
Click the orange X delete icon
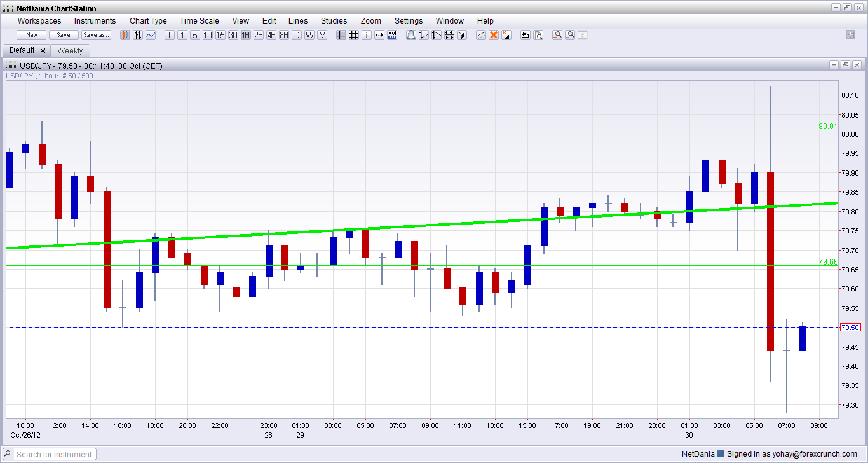pyautogui.click(x=494, y=35)
